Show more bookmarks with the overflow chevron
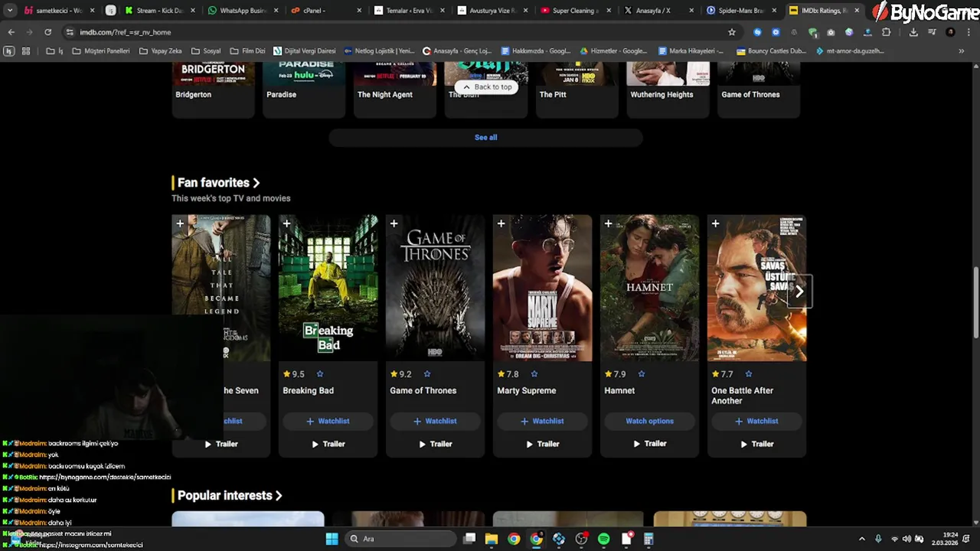Screen dimensions: 980x551 tap(961, 51)
